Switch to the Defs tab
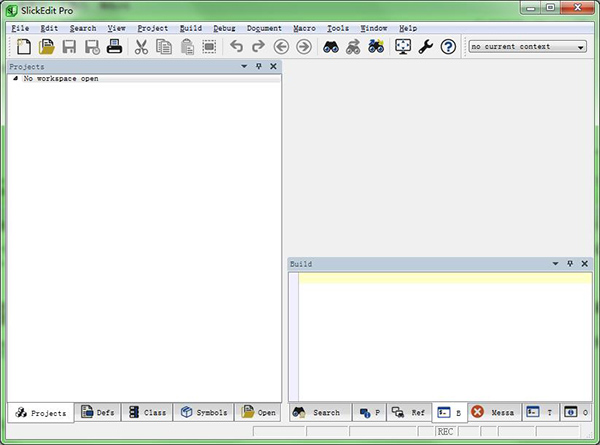The image size is (600, 445). 98,412
